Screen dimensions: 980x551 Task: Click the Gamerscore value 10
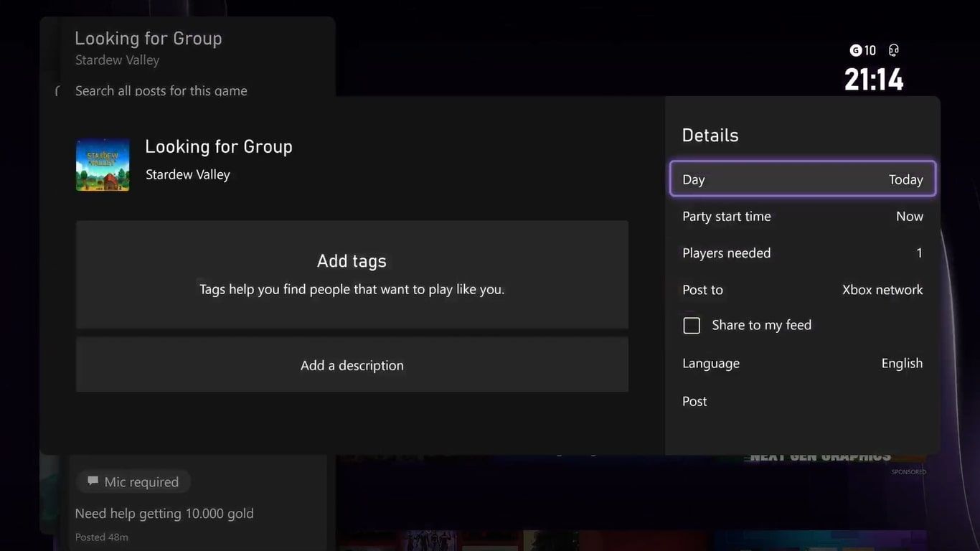point(870,50)
